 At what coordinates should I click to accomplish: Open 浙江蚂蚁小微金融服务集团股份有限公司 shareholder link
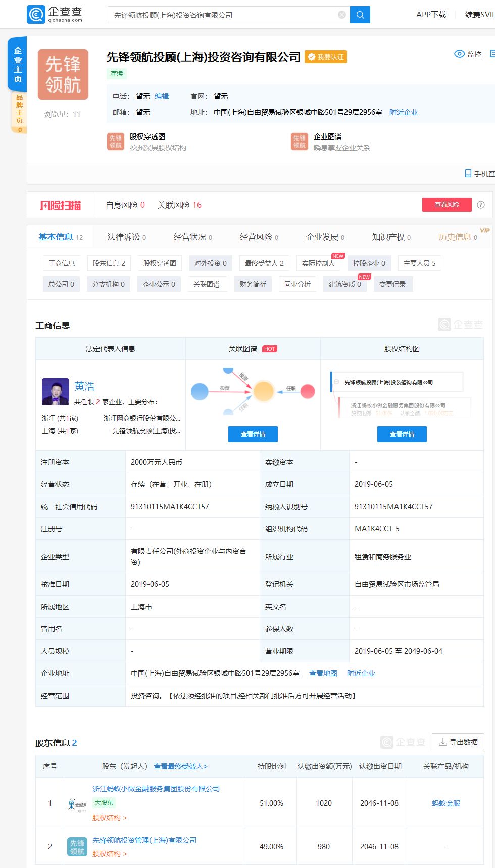click(156, 789)
